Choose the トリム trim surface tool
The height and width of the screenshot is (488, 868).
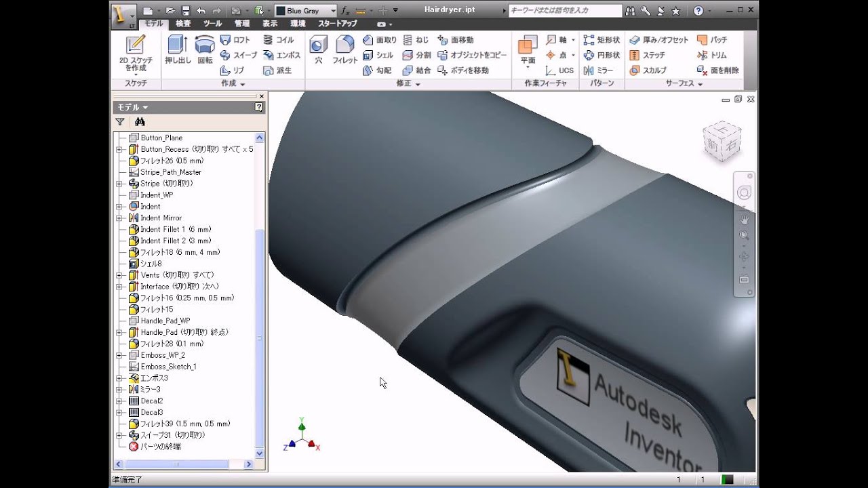711,55
